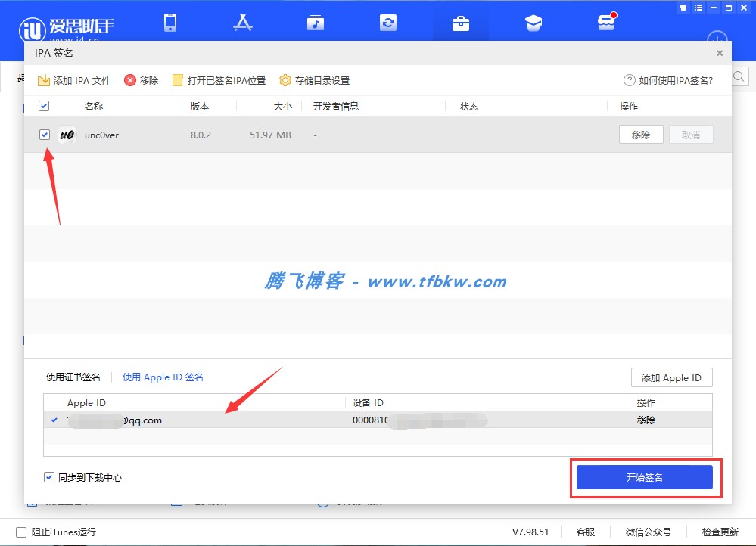Select the 工具箱 toolbox icon

[460, 23]
